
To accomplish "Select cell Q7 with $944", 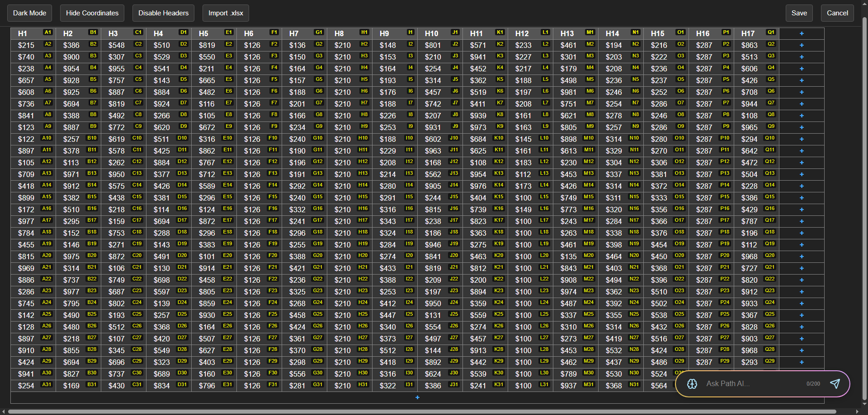I will click(x=756, y=104).
